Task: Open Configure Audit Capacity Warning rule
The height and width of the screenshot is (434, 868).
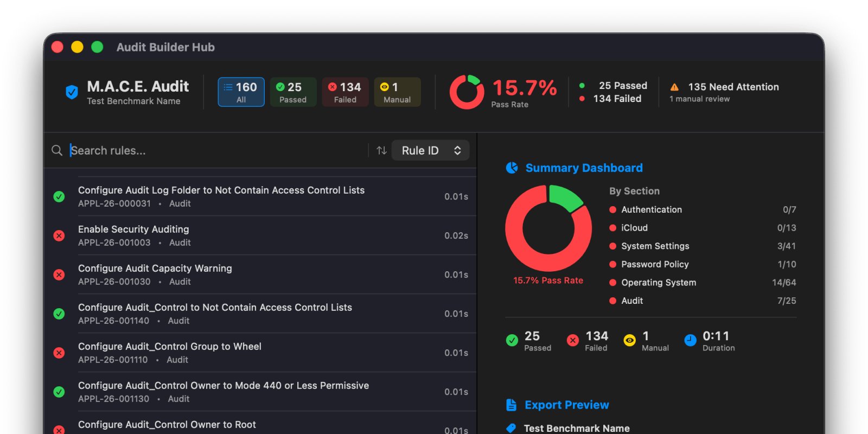Action: click(x=260, y=275)
